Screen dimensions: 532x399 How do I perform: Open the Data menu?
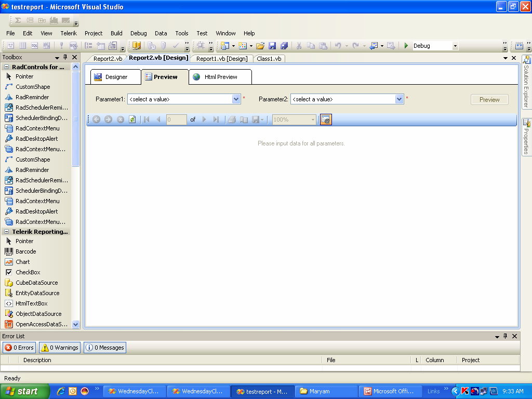point(161,33)
